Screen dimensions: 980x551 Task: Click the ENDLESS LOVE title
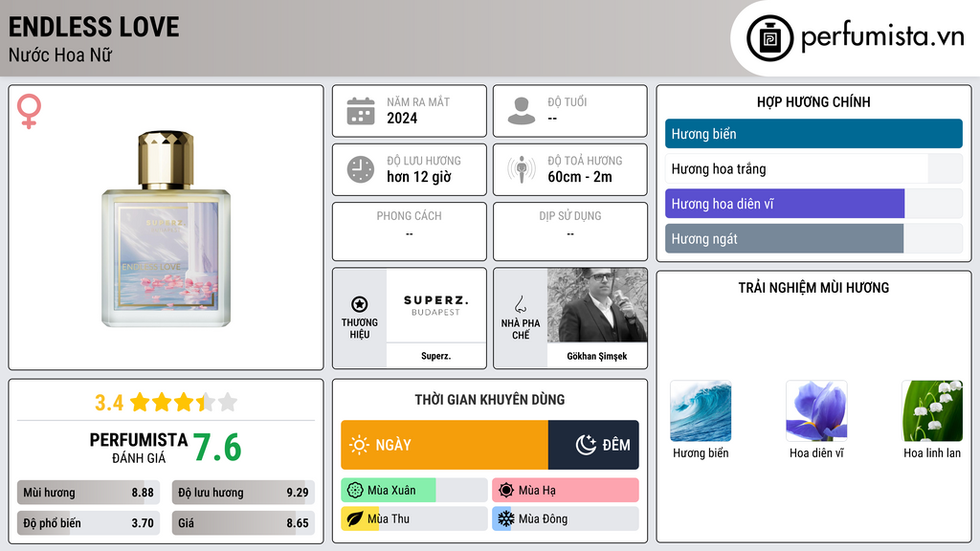point(94,27)
